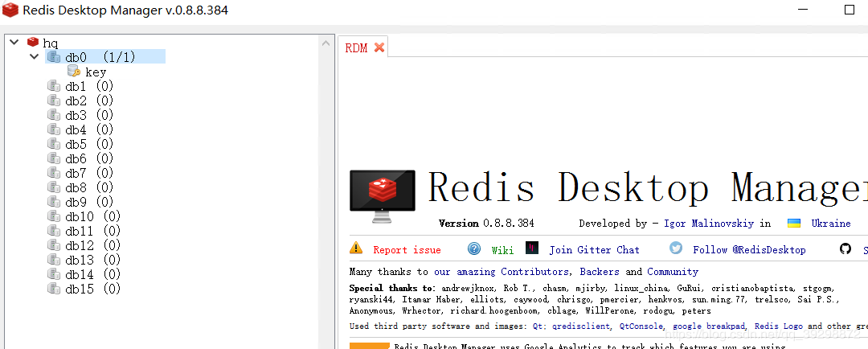
Task: Click the db5 database icon
Action: 54,143
